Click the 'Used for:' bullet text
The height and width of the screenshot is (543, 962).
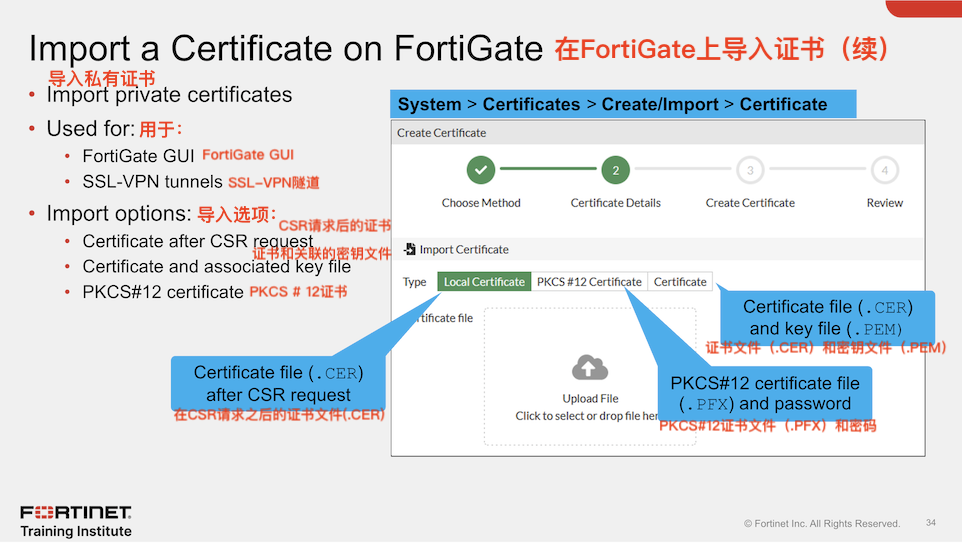[x=90, y=128]
